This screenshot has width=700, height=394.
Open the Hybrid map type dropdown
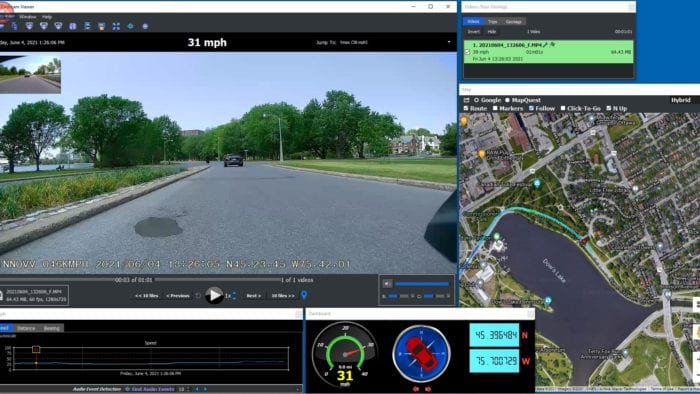click(681, 100)
